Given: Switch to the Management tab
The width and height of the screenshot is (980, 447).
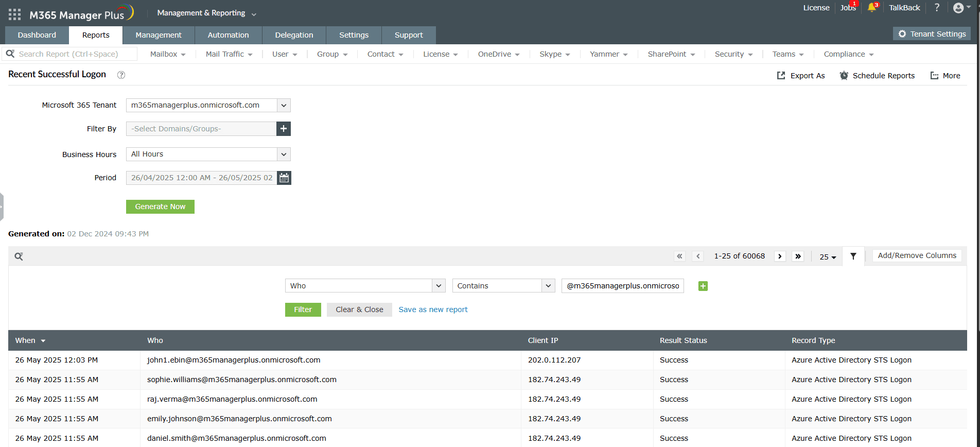Looking at the screenshot, I should 159,35.
